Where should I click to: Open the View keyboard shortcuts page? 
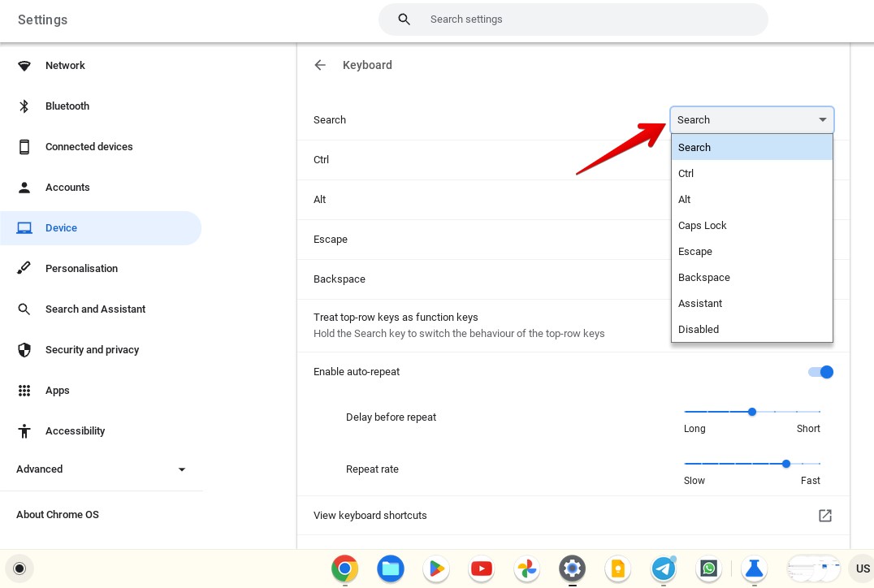point(370,516)
